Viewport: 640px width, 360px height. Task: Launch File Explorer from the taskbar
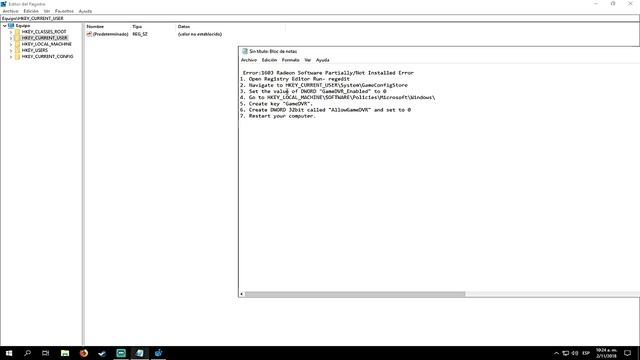click(65, 353)
